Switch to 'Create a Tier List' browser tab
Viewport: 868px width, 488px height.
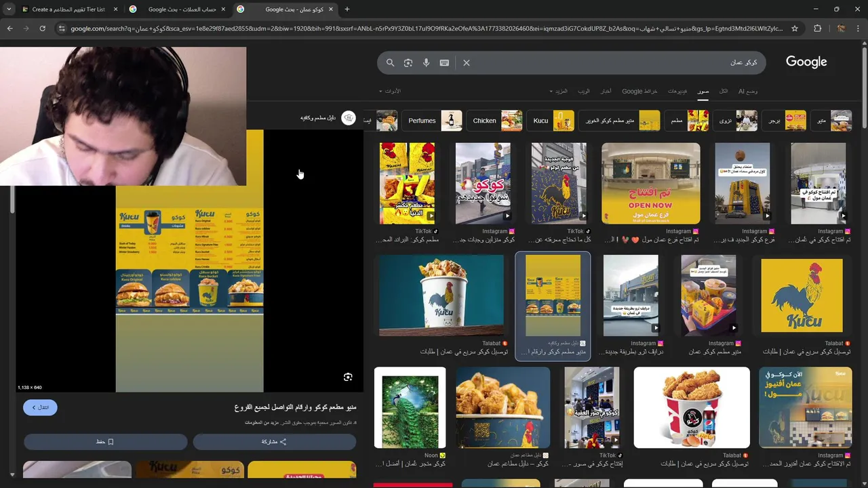coord(68,9)
